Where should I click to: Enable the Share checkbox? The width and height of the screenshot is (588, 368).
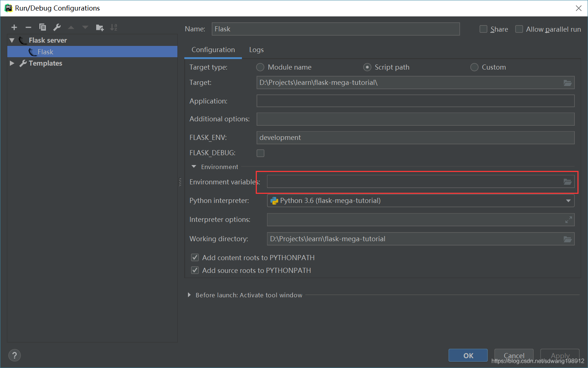[x=483, y=29]
